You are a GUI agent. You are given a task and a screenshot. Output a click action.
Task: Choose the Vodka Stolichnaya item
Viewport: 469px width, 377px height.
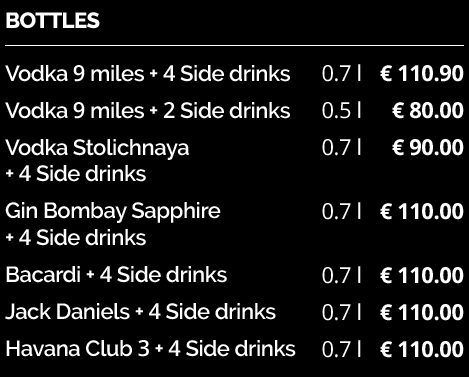tap(97, 148)
